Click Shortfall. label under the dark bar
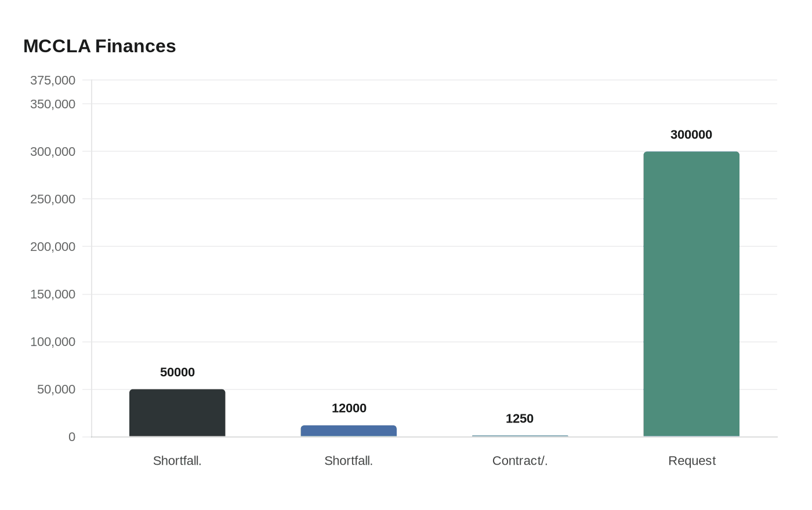Image resolution: width=812 pixels, height=510 pixels. tap(177, 461)
